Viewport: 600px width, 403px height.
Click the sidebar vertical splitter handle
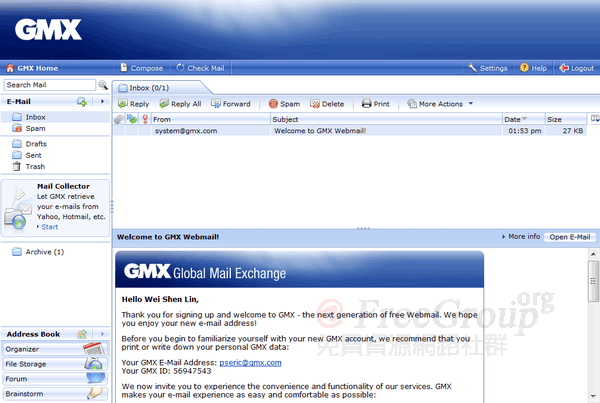click(112, 206)
